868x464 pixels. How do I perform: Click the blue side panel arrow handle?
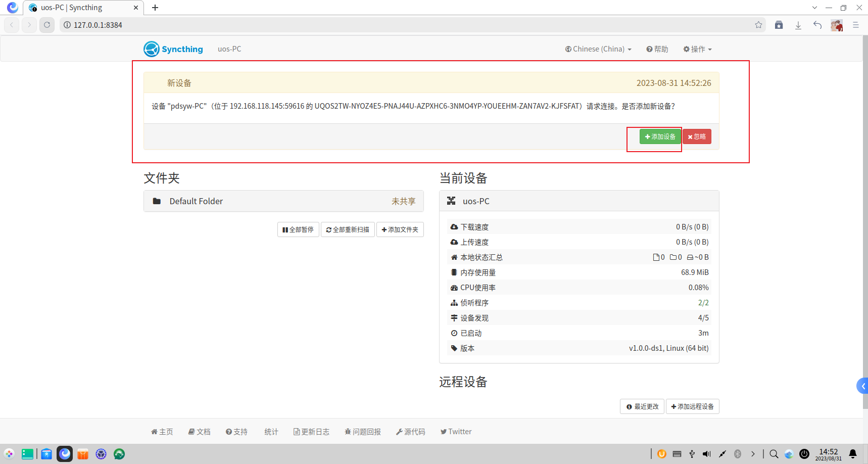862,386
